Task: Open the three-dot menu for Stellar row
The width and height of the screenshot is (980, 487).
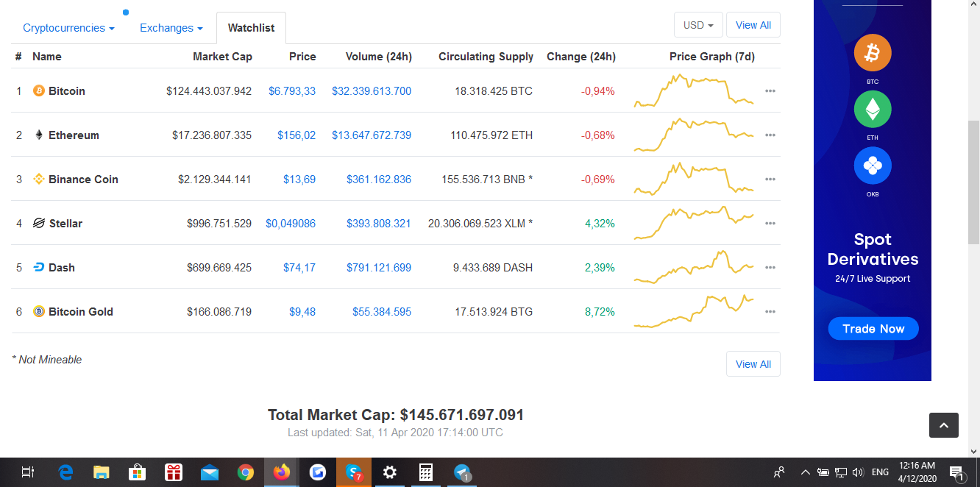Action: pos(770,224)
